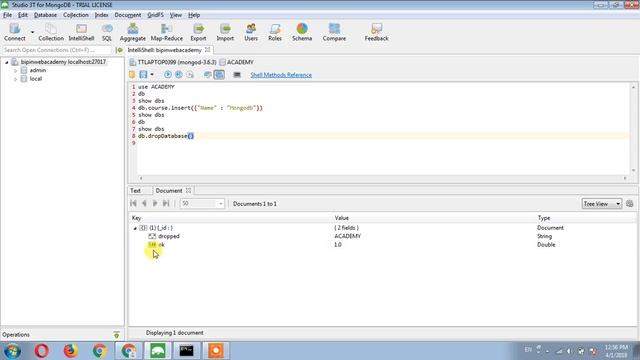The height and width of the screenshot is (360, 640).
Task: Select the local database in tree
Action: [36, 79]
